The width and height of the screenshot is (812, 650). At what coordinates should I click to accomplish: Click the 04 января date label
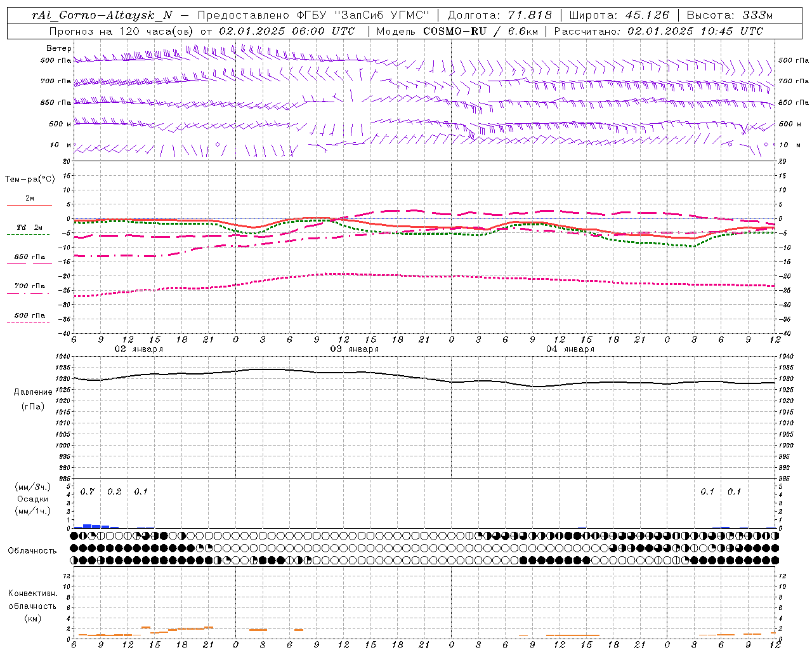[x=570, y=349]
